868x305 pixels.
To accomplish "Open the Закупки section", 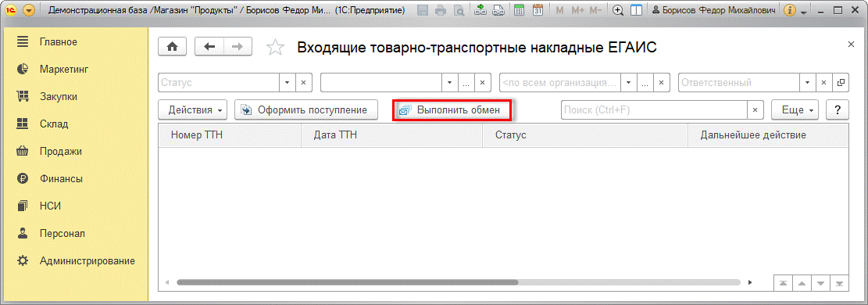I will coord(58,96).
